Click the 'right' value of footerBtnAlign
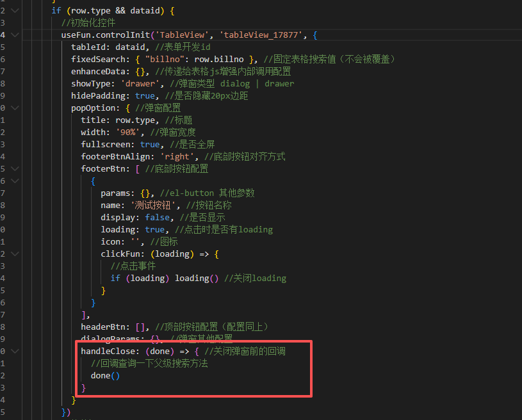The image size is (522, 420). pyautogui.click(x=177, y=157)
